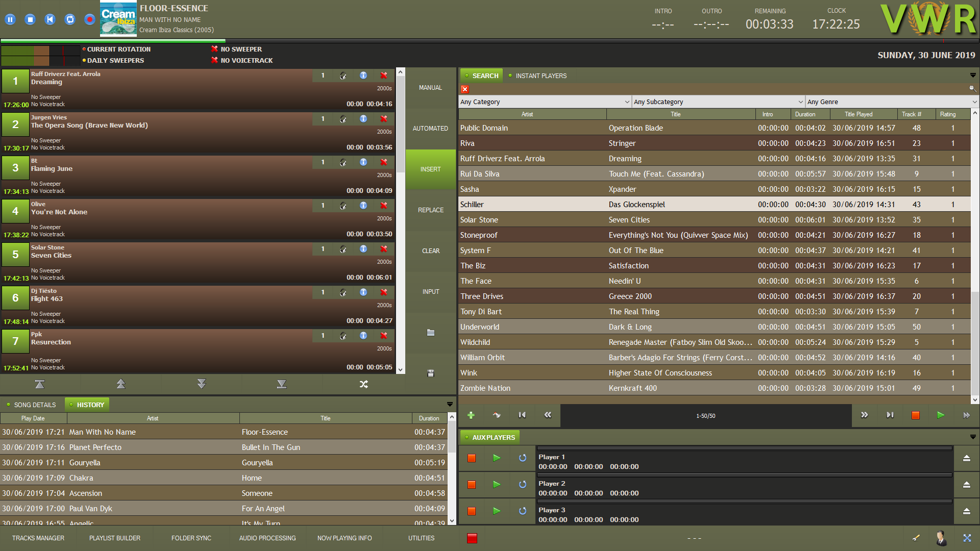Open info for Seven Cities playlist item
The image size is (980, 551).
click(363, 249)
